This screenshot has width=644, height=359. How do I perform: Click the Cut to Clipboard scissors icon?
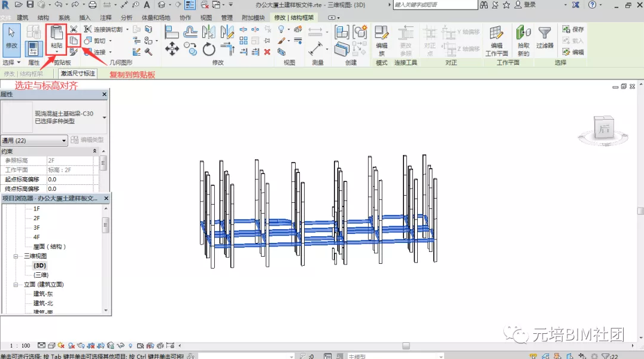point(74,29)
